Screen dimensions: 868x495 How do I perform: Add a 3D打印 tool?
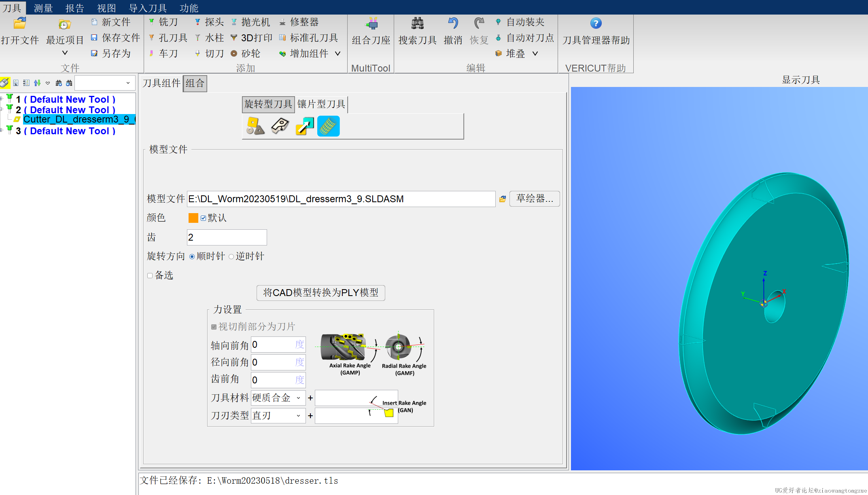coord(251,38)
